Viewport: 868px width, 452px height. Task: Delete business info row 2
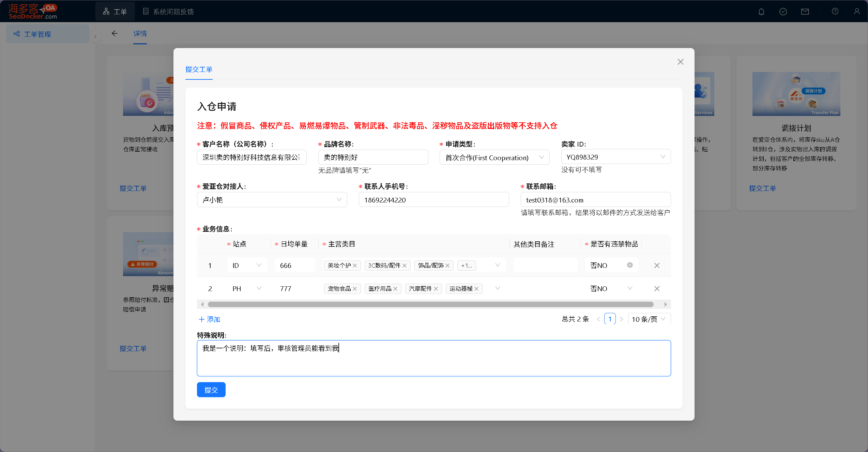click(657, 289)
